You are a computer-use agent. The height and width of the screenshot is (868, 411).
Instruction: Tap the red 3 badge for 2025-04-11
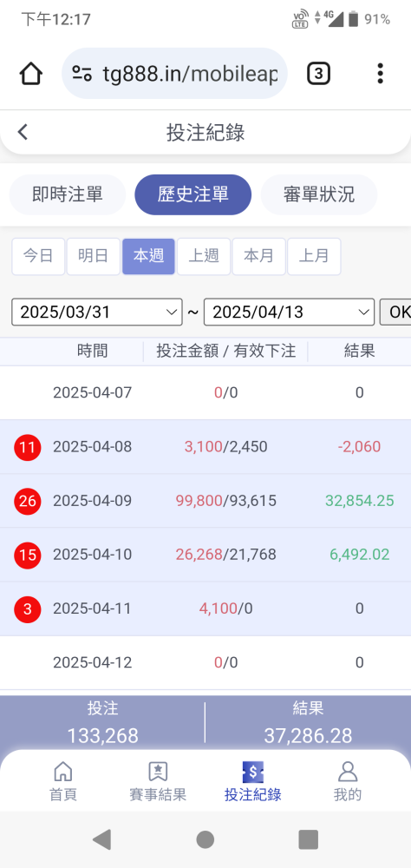[x=27, y=609]
